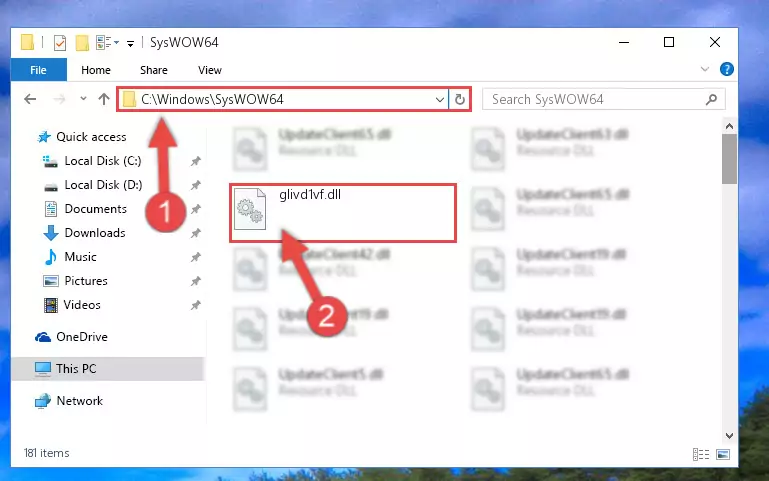
Task: Go back with the left arrow
Action: click(30, 100)
